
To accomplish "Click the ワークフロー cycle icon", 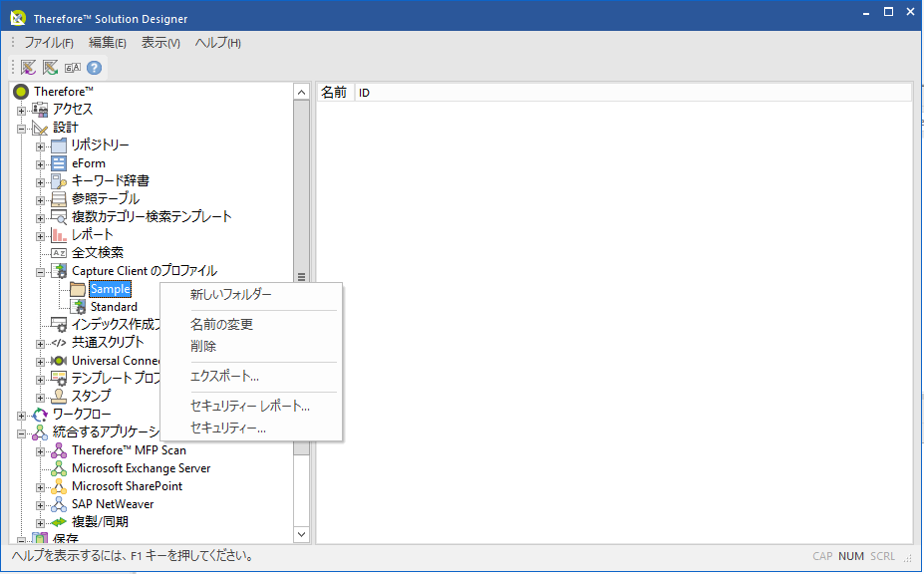I will click(40, 415).
